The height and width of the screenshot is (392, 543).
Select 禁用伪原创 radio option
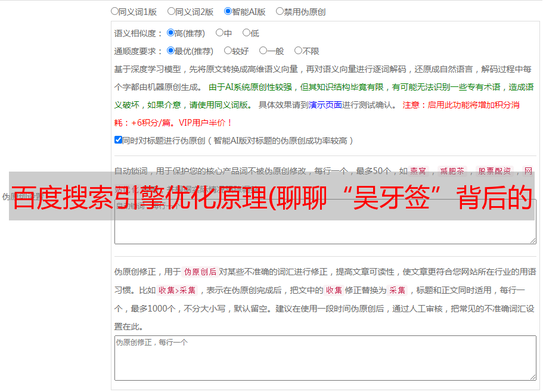[x=280, y=11]
